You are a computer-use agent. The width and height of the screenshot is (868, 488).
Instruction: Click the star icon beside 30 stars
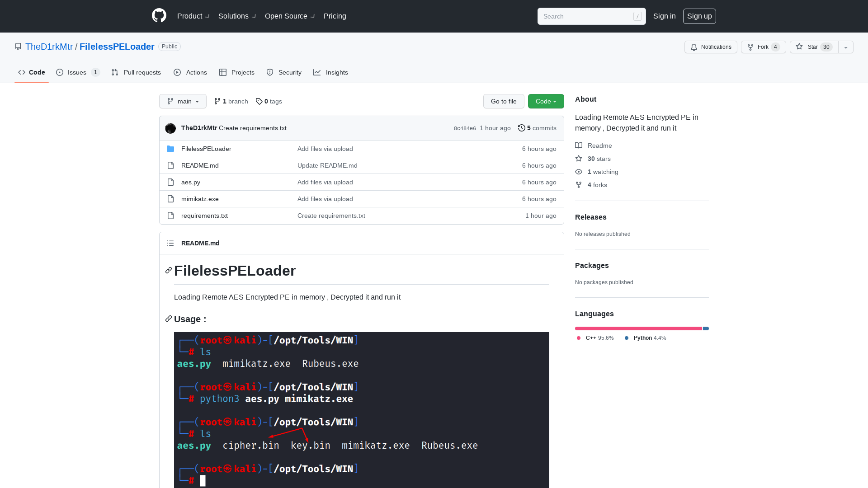coord(579,159)
